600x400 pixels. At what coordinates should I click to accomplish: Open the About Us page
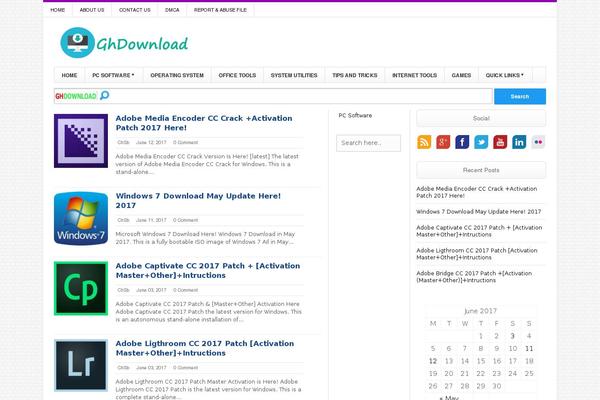click(x=92, y=10)
